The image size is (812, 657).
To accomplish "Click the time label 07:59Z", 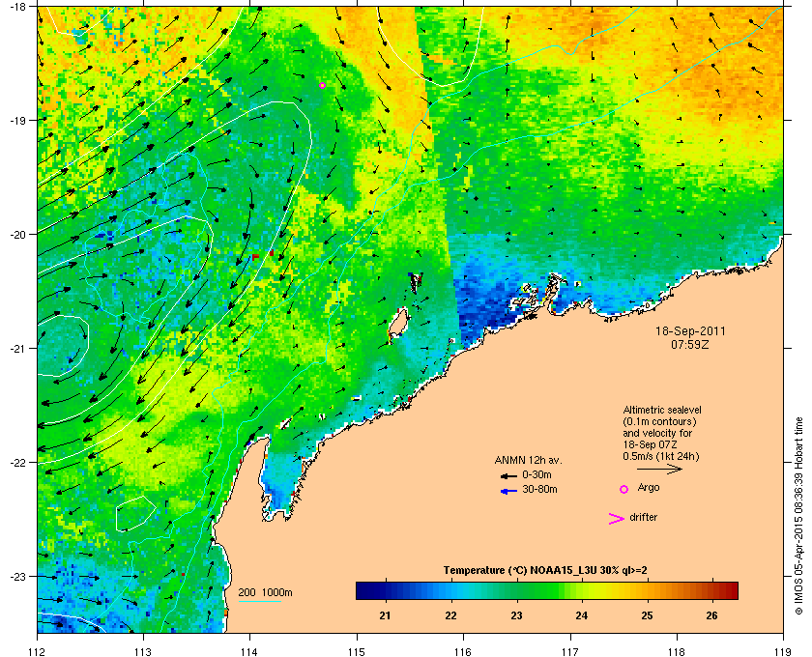I will [x=690, y=344].
